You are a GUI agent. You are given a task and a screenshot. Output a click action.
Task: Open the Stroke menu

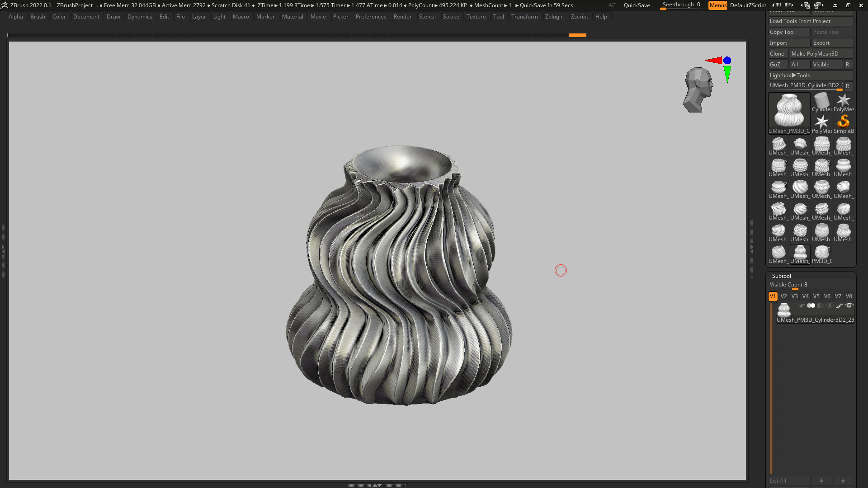click(x=451, y=17)
